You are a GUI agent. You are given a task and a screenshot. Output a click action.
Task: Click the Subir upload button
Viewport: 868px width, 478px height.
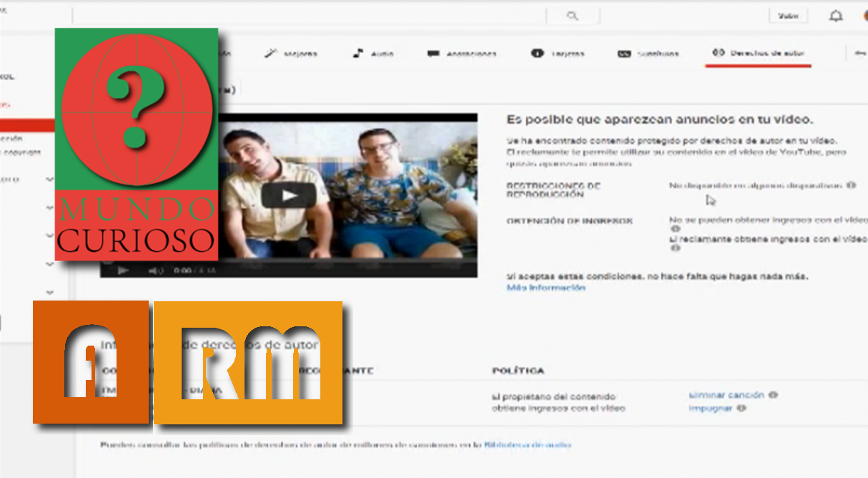(789, 16)
